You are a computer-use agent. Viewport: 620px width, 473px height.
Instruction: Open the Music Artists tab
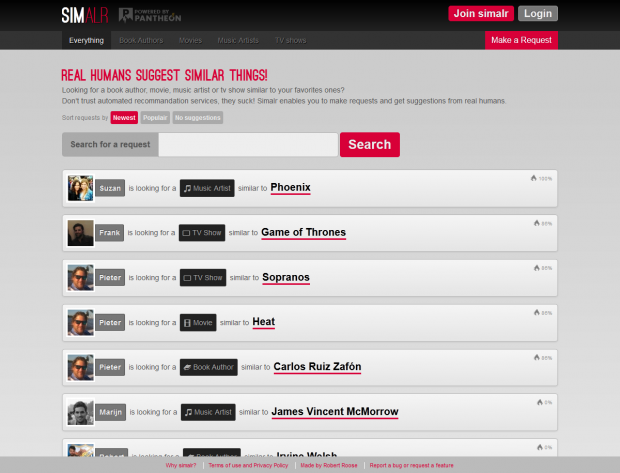coord(238,40)
